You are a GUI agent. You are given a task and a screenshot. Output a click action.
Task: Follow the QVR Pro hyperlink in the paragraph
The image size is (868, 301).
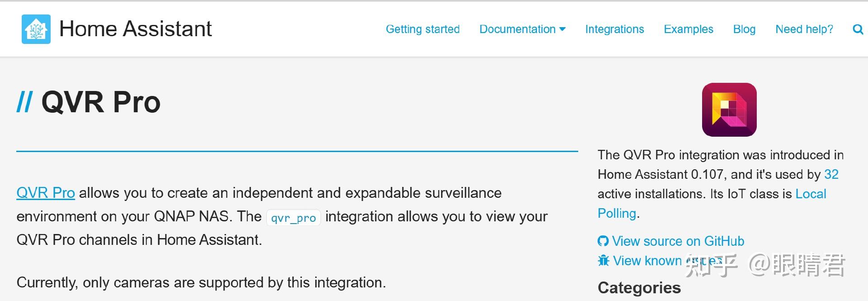(46, 193)
